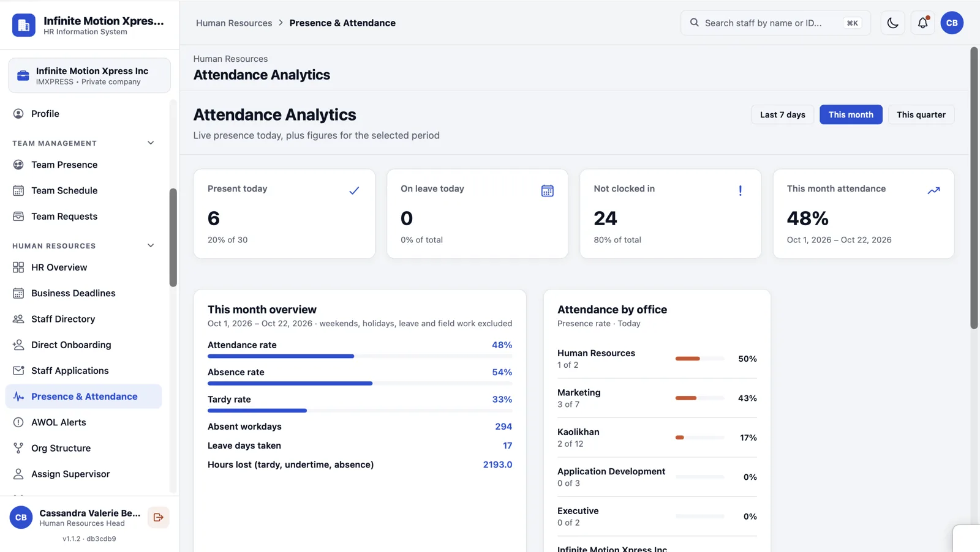This screenshot has height=552, width=980.
Task: Click the Staff Applications envelope icon
Action: pos(18,370)
